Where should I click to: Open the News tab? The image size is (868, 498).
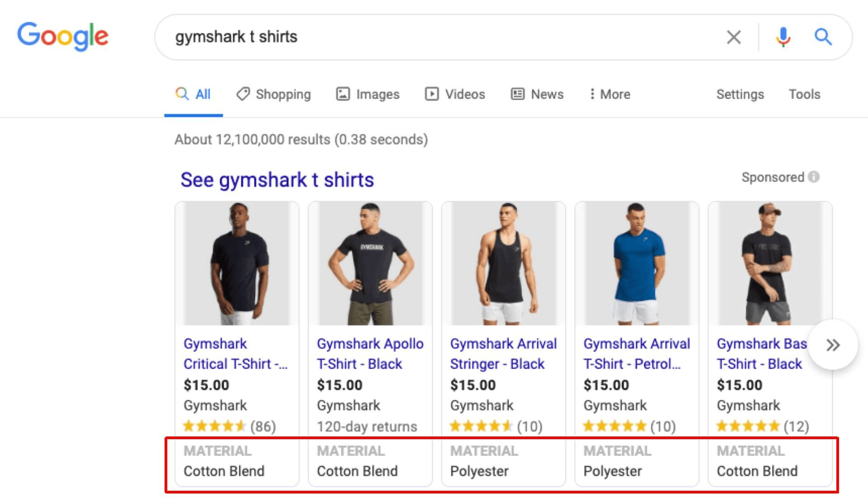[x=537, y=94]
